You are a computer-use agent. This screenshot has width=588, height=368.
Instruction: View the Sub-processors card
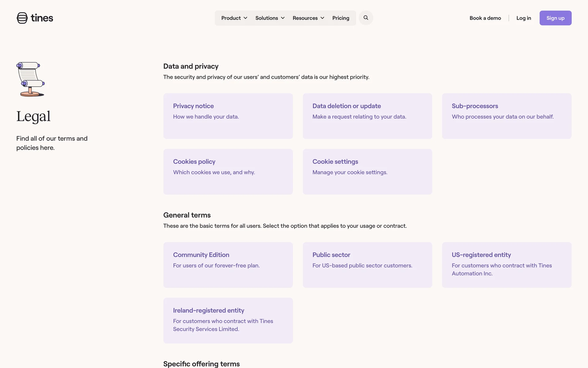tap(507, 116)
